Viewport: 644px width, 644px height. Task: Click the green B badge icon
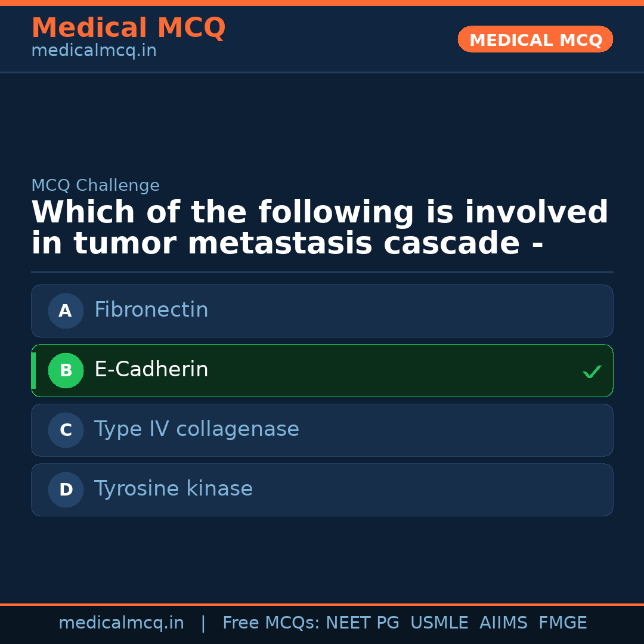click(66, 370)
